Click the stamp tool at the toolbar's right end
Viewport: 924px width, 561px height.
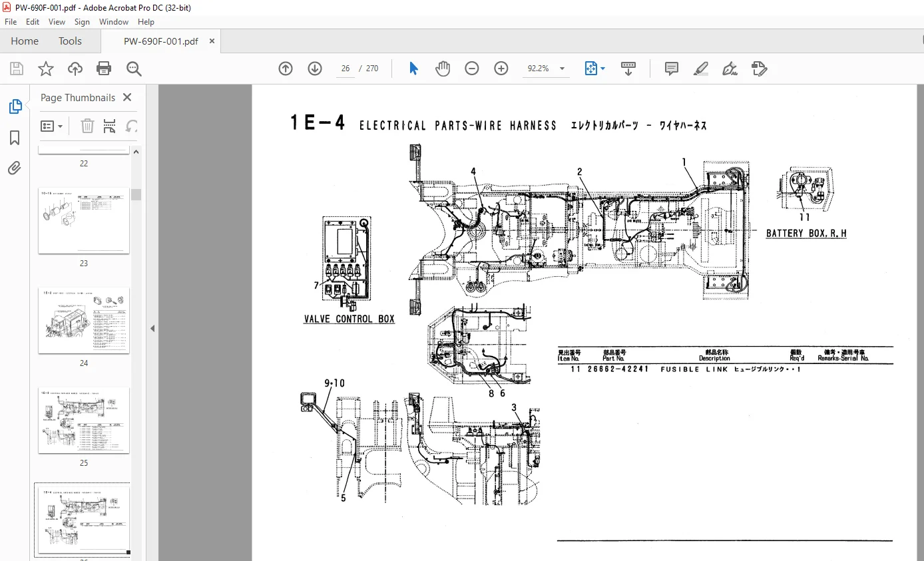coord(759,69)
